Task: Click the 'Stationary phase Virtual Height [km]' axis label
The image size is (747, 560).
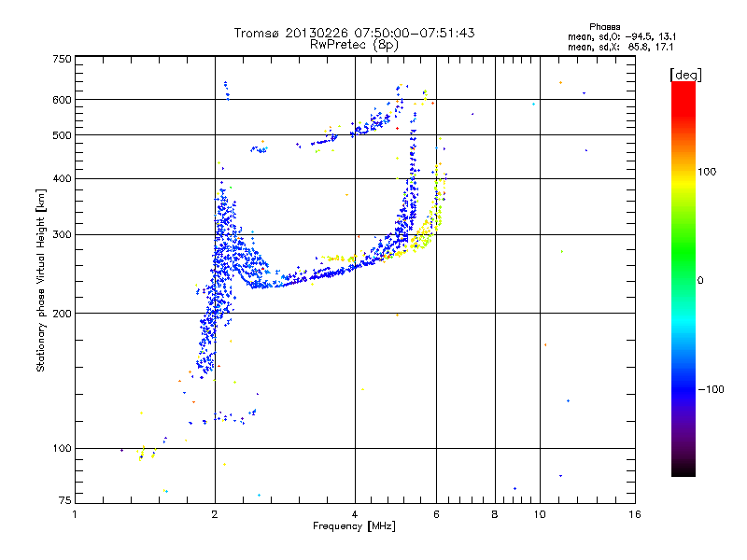Action: [x=41, y=280]
